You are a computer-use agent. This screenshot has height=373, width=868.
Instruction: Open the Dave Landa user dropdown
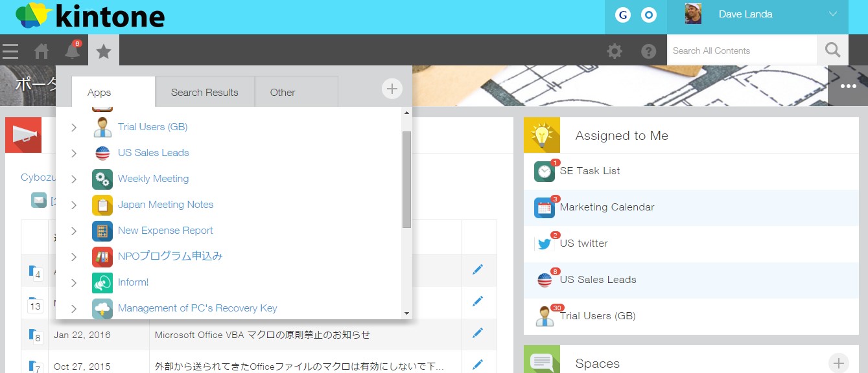[x=833, y=14]
